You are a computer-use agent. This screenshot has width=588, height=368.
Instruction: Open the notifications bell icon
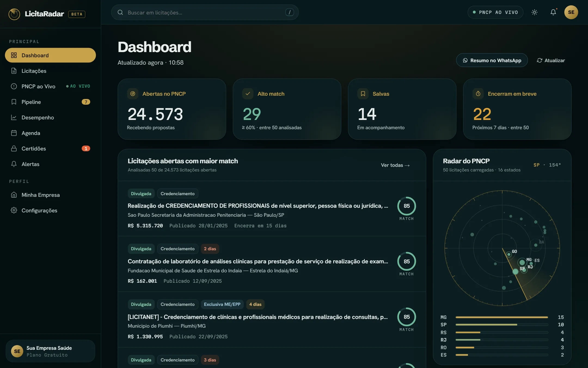553,12
